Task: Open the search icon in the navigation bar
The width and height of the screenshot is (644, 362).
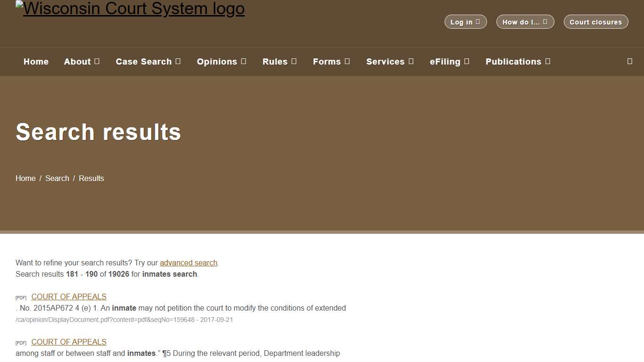Action: point(629,61)
